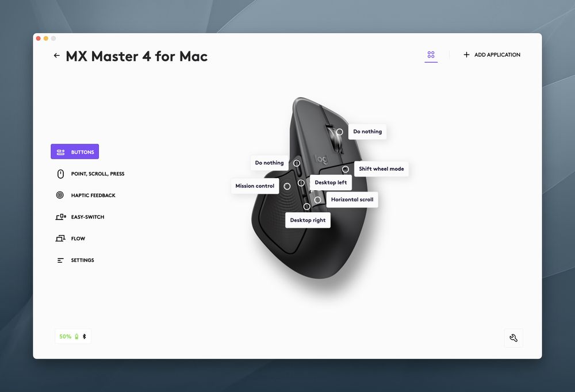Minimize the window with the yellow button
The height and width of the screenshot is (392, 575).
point(46,38)
